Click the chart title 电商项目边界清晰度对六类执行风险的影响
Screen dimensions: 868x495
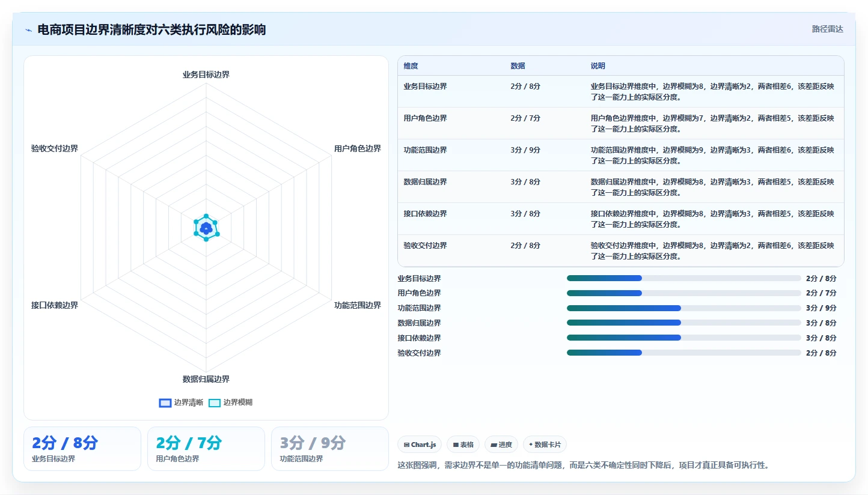pos(151,30)
